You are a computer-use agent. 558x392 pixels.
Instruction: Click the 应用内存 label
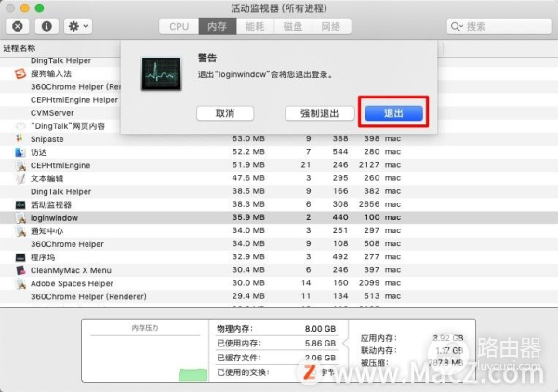[379, 337]
